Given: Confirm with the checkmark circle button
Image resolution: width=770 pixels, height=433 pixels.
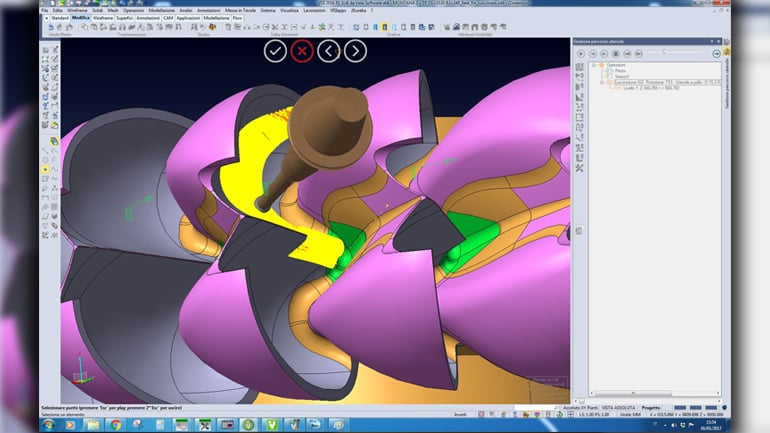Looking at the screenshot, I should click(x=275, y=50).
